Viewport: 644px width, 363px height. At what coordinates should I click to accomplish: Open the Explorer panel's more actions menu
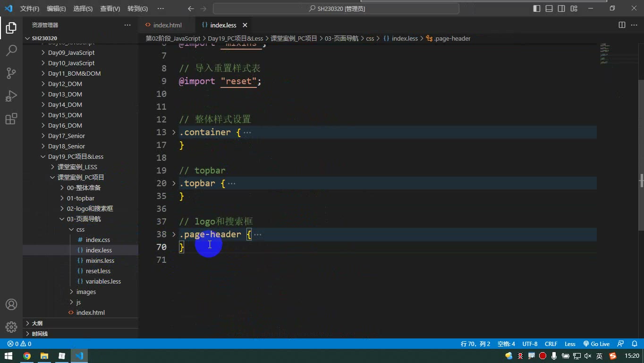pyautogui.click(x=127, y=25)
